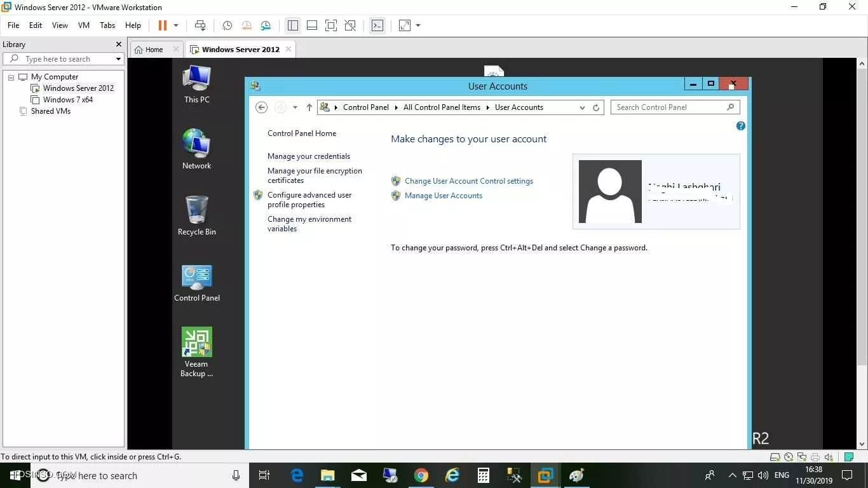The image size is (868, 488).
Task: Open the Library search filter dropdown
Action: 118,59
